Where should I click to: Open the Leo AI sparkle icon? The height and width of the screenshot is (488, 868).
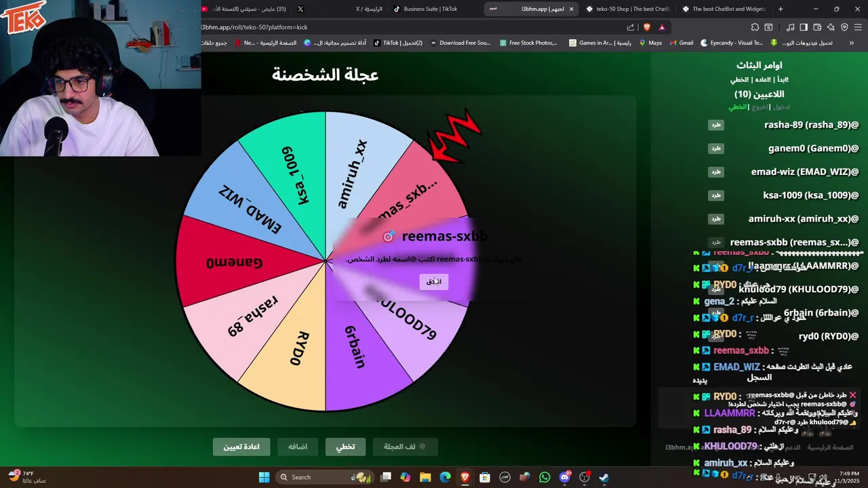(x=831, y=27)
